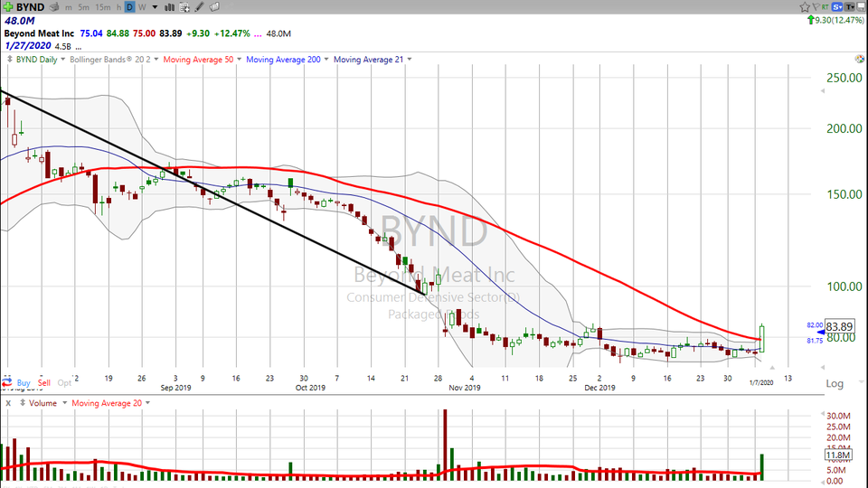Click the 9.30(12.47%) change readout
868x488 pixels.
(x=835, y=21)
